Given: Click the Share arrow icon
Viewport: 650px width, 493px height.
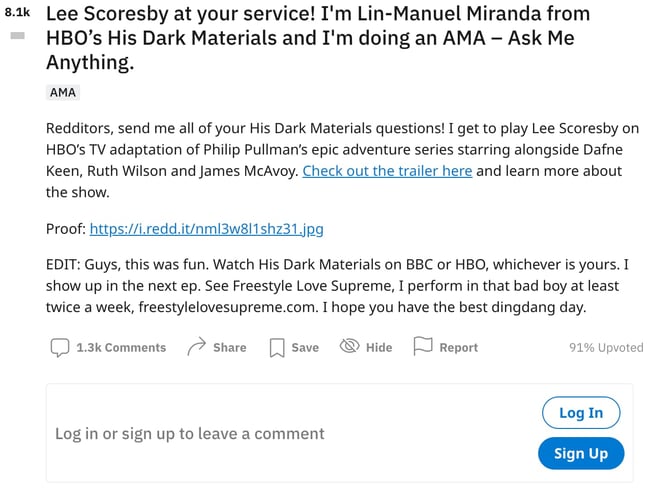Looking at the screenshot, I should [196, 347].
